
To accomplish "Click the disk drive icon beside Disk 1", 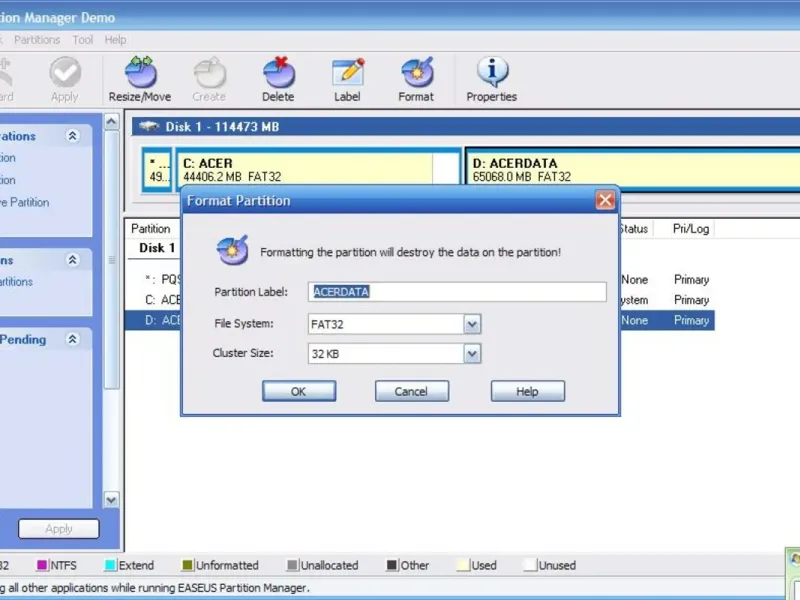I will coord(149,126).
